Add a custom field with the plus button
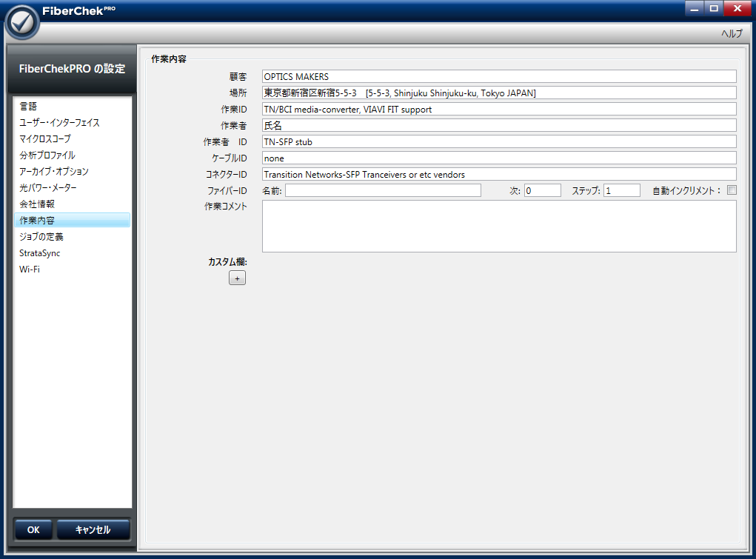Screen dimensions: 756x559 coord(237,278)
